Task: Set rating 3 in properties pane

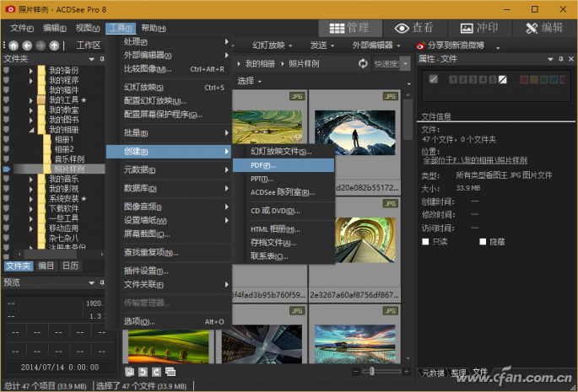Action: [x=473, y=79]
